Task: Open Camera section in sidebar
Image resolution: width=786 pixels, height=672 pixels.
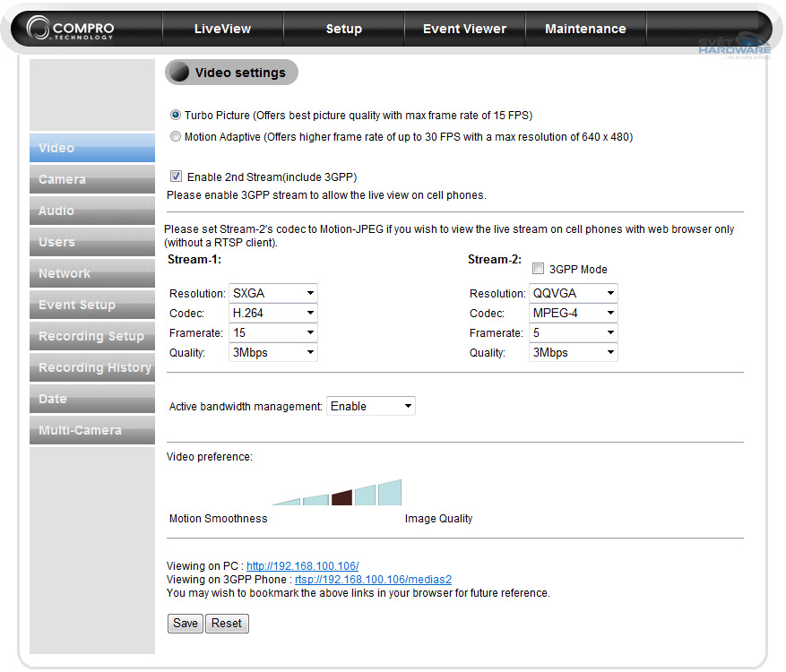Action: 91,179
